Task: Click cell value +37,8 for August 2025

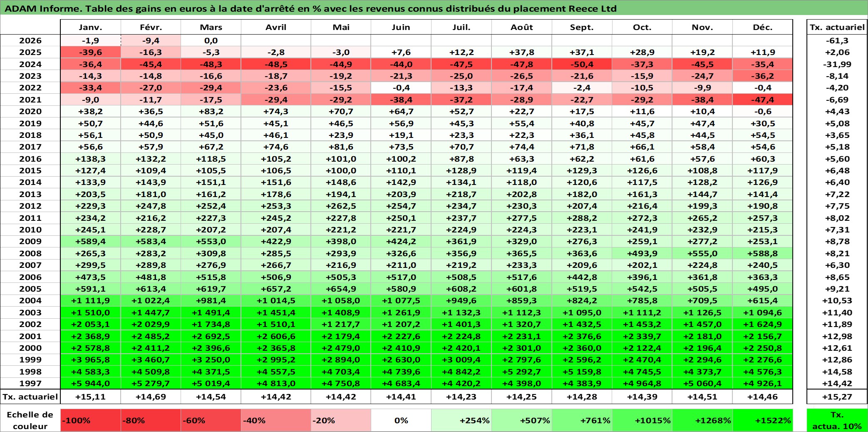Action: 522,52
